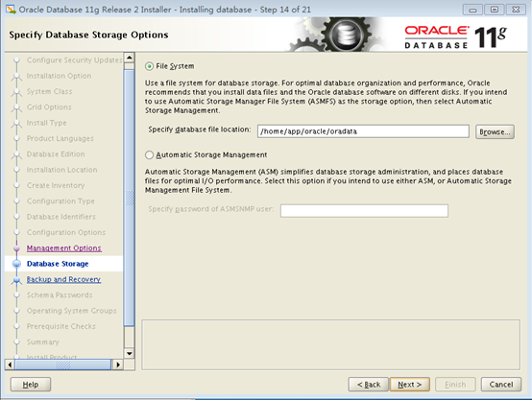Open the Help button

31,385
